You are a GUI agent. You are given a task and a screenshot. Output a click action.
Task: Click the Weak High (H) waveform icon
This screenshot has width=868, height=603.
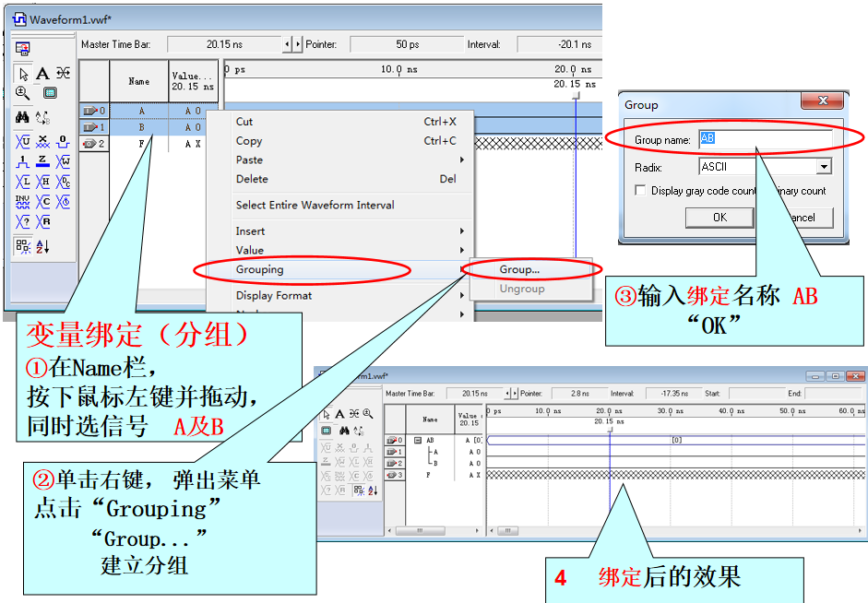tap(42, 182)
